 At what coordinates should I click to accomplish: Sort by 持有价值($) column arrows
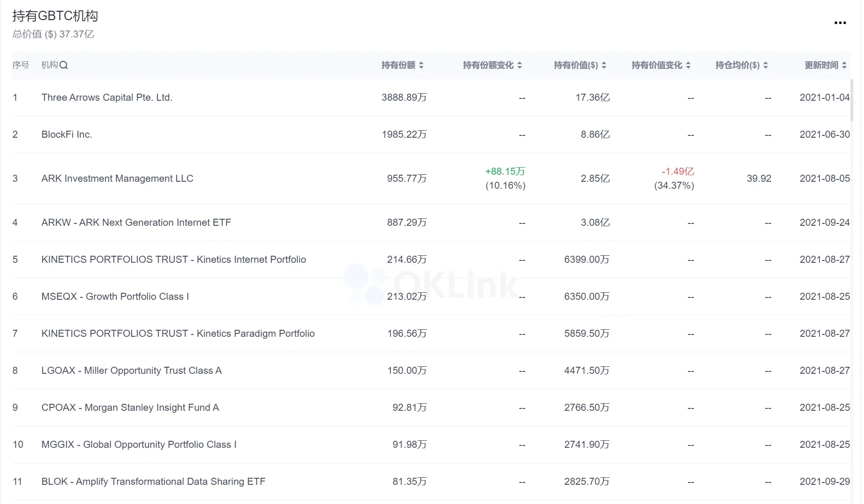pyautogui.click(x=604, y=65)
